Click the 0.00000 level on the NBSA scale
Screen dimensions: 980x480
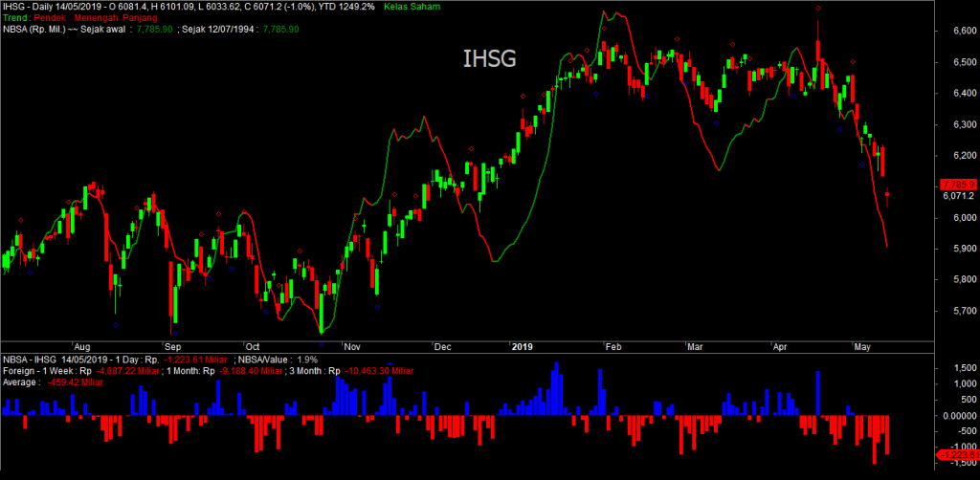coord(957,416)
